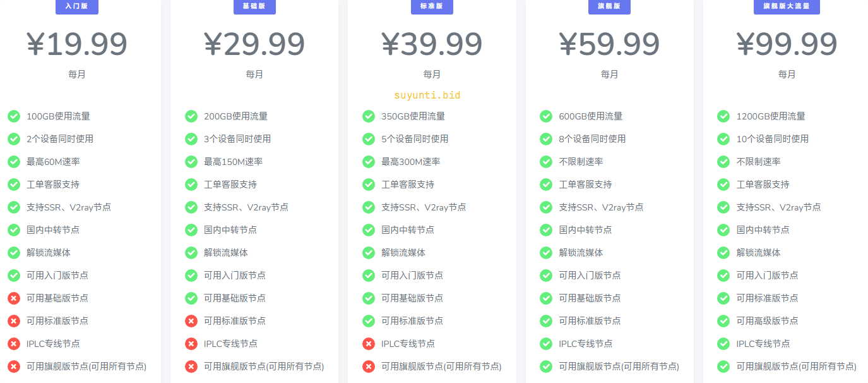Click green check beside 可用高级版节点
Screen dimensions: 868x383
(723, 321)
